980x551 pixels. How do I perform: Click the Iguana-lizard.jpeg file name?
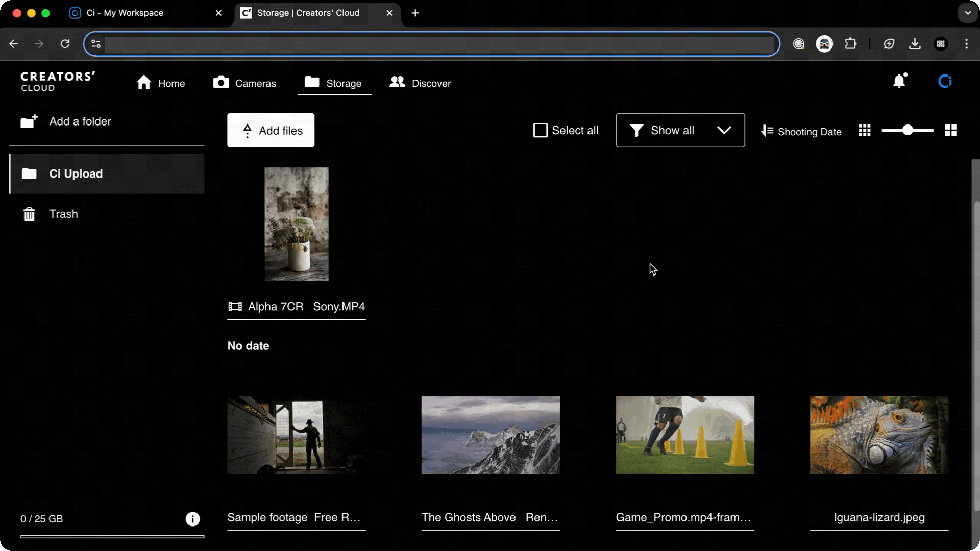[879, 517]
